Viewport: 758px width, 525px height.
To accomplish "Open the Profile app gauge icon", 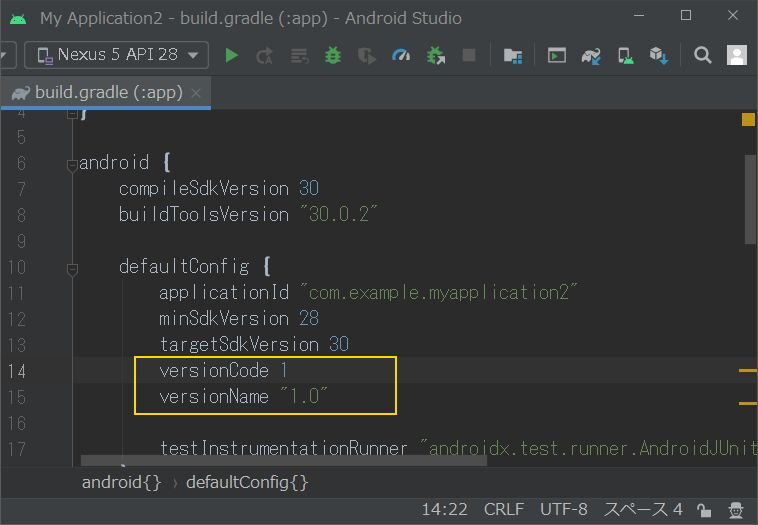I will [401, 56].
